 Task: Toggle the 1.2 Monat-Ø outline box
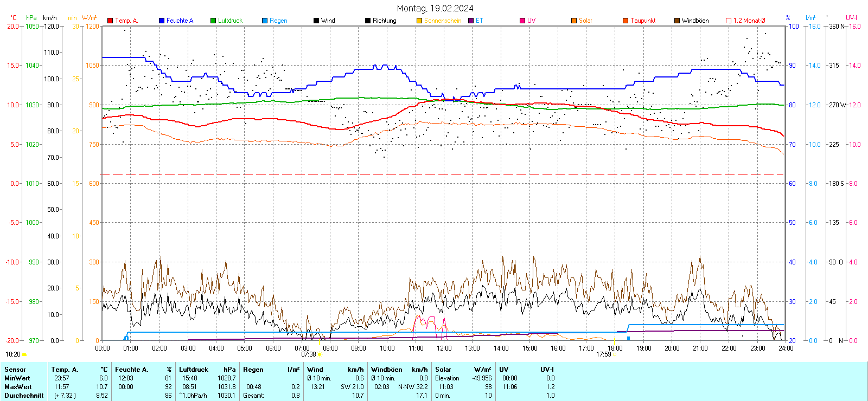pos(729,21)
